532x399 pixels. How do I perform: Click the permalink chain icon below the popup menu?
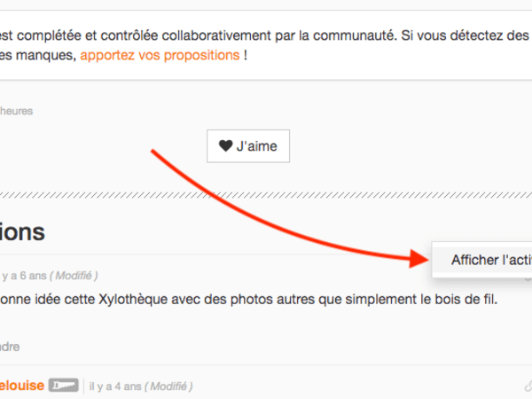point(528,278)
